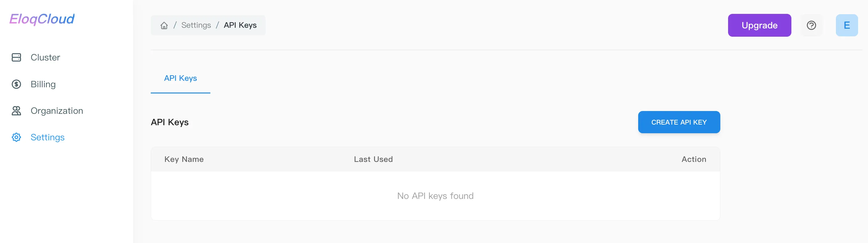The width and height of the screenshot is (868, 243).
Task: Open the help question mark icon
Action: [x=811, y=25]
